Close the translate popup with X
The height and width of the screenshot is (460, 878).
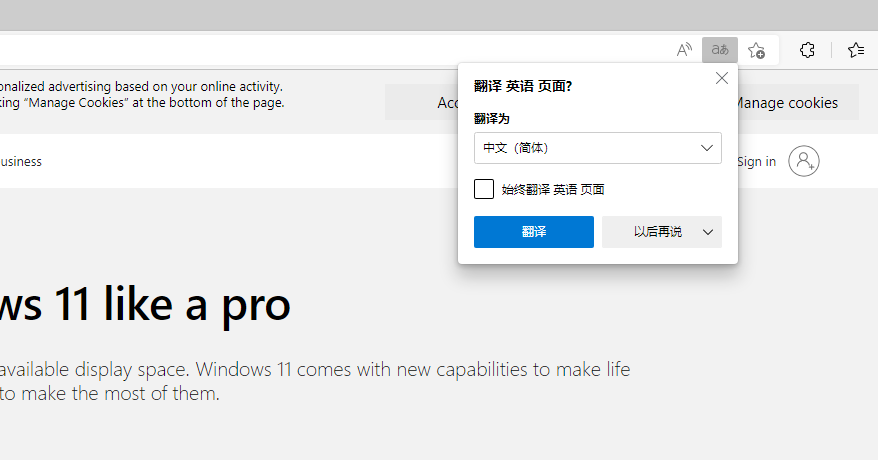[x=722, y=78]
